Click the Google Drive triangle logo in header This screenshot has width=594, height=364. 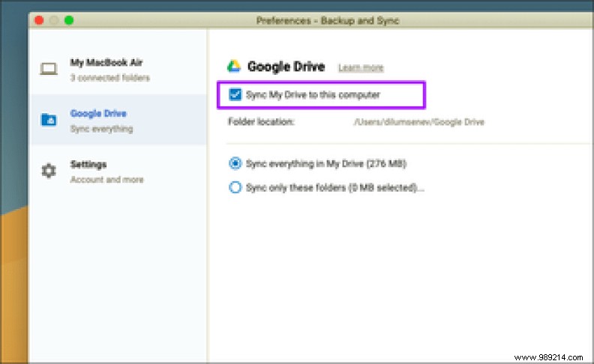tap(235, 67)
